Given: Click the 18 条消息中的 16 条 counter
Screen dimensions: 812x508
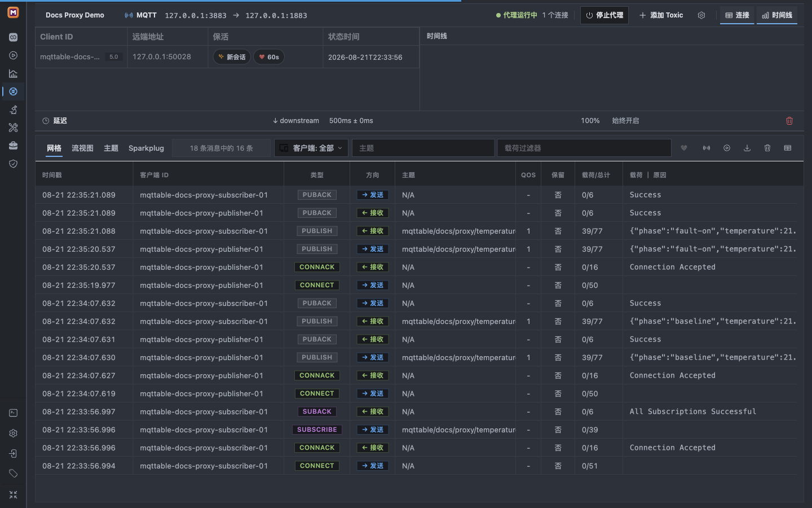Looking at the screenshot, I should pos(221,148).
